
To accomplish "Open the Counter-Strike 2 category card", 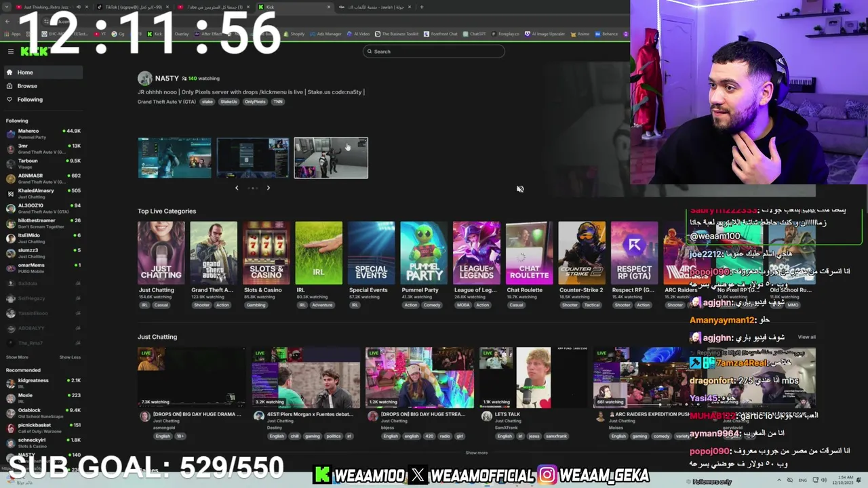I will pos(582,253).
